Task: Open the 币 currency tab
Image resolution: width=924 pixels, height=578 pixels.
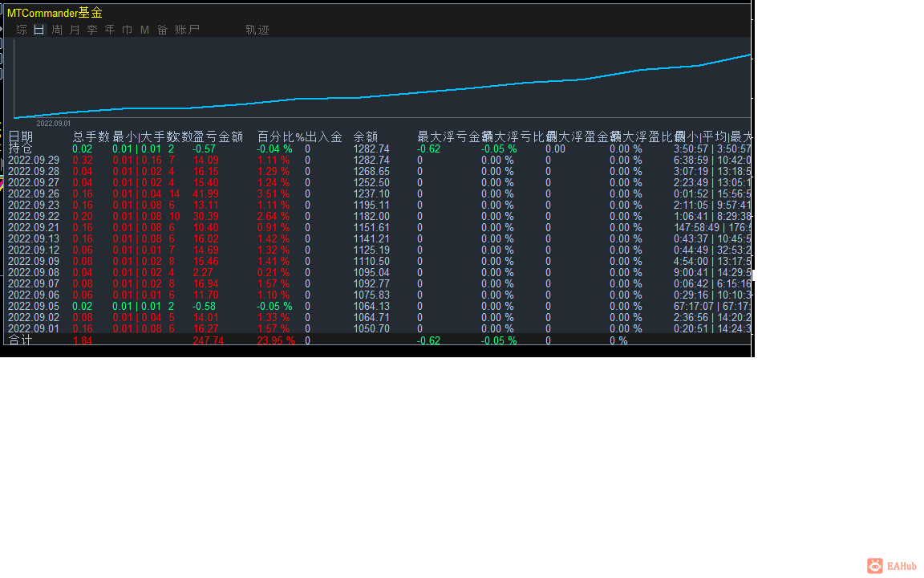Action: 128,30
